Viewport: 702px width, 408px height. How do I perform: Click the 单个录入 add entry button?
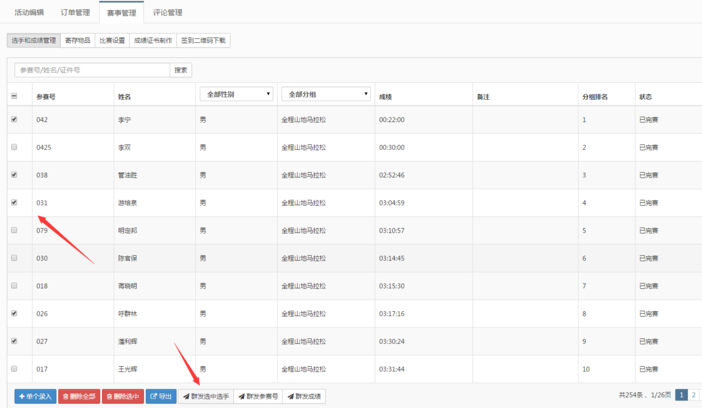(35, 397)
